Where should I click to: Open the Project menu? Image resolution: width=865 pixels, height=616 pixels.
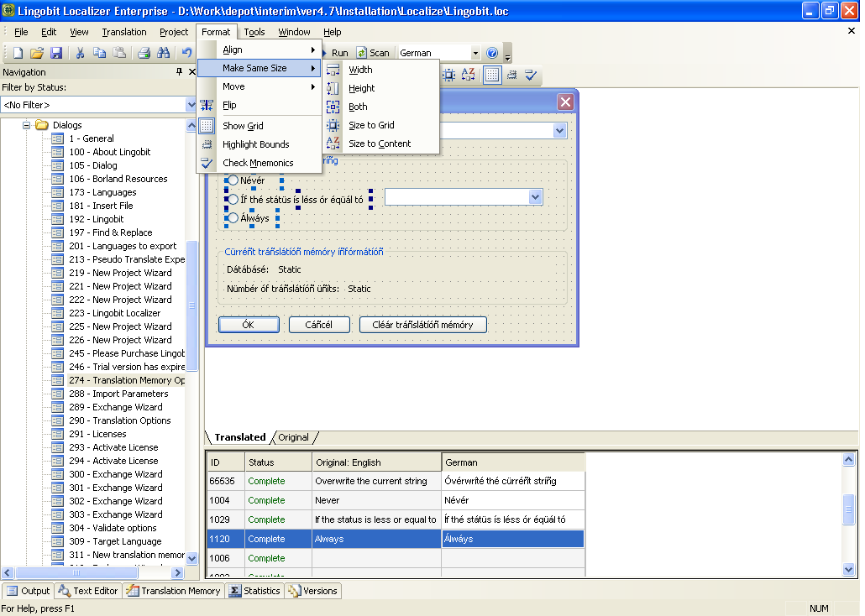coord(174,32)
